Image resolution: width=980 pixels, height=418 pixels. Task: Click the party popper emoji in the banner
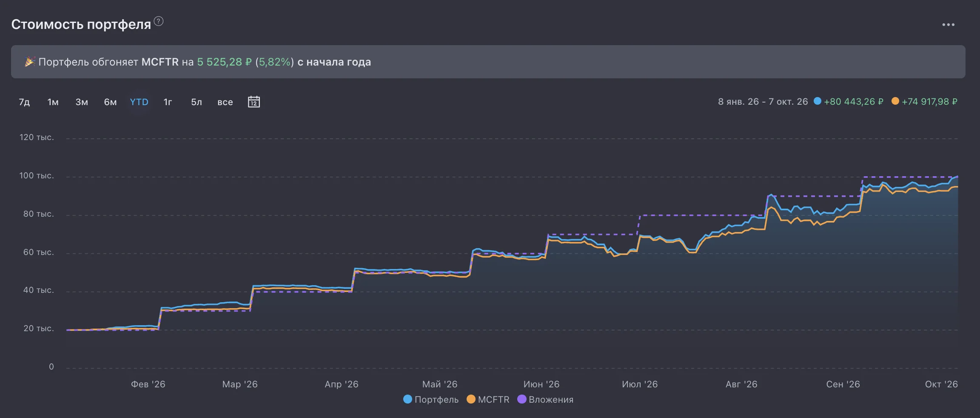point(30,62)
